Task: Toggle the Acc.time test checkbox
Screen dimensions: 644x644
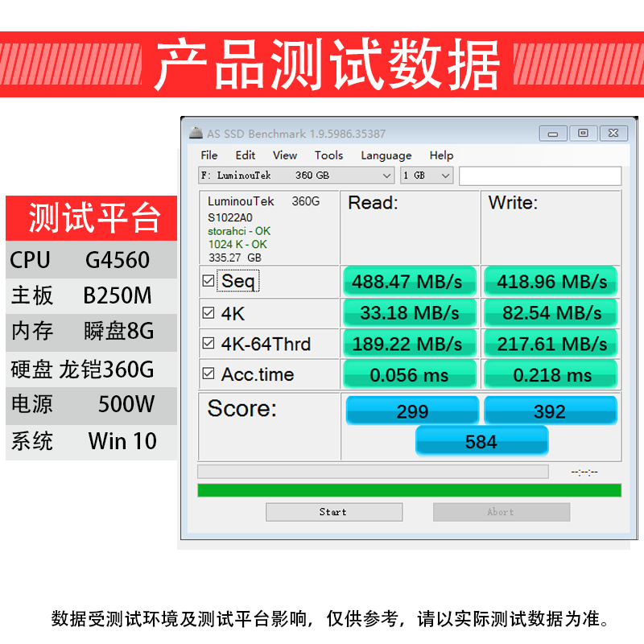Action: (208, 374)
